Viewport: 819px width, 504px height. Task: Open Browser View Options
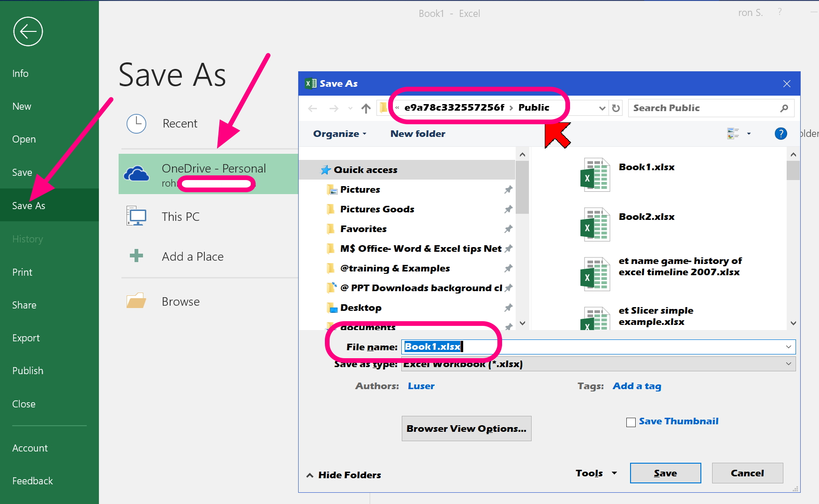pos(466,429)
